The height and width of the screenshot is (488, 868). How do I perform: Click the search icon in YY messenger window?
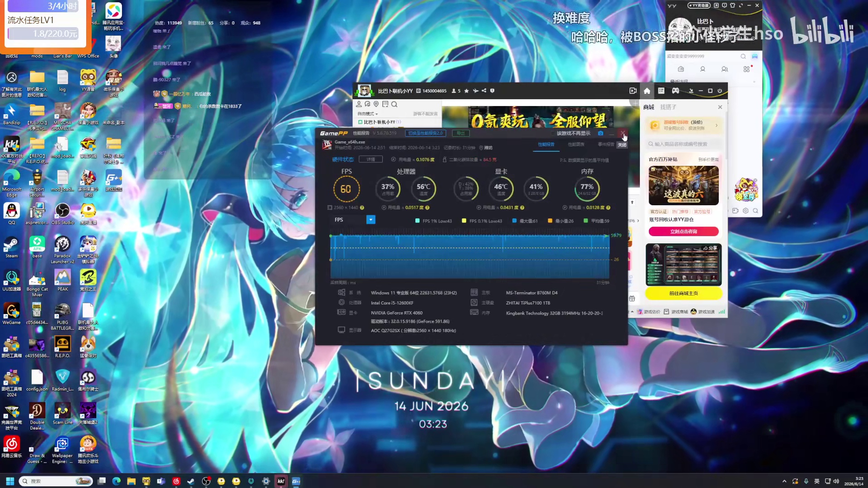point(743,56)
